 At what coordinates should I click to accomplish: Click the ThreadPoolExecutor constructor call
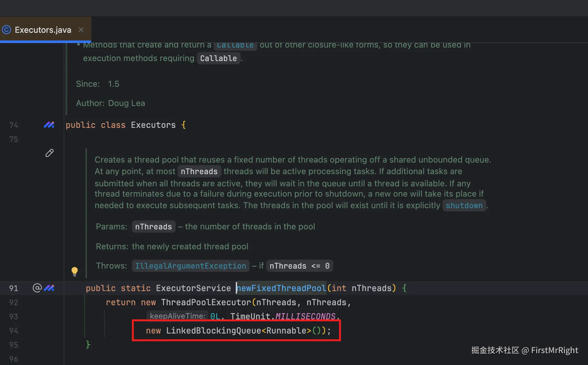pyautogui.click(x=206, y=302)
